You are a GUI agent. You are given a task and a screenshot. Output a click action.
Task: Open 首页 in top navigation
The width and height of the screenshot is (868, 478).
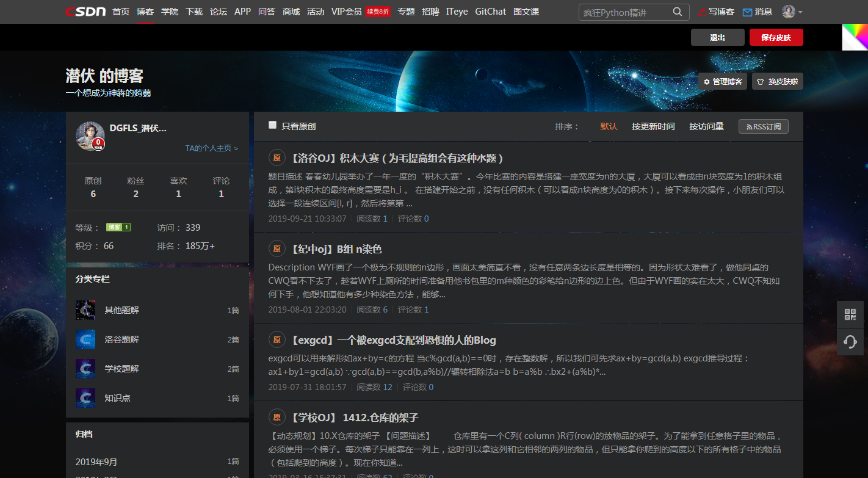[121, 12]
